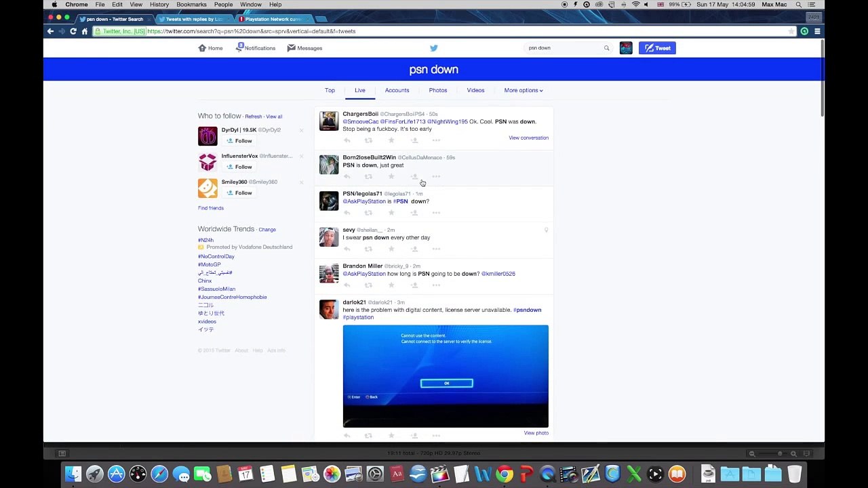
Task: Click the Twitter bird logo
Action: pos(434,48)
